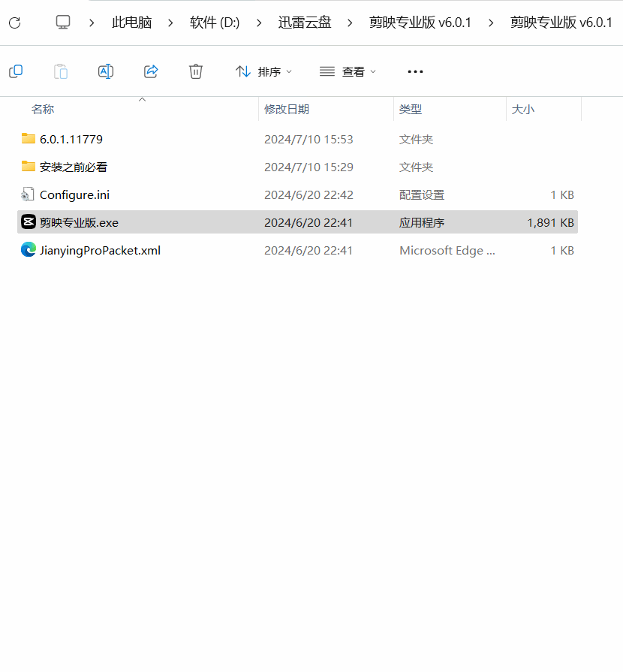The image size is (623, 672).
Task: Expand chevron after 迅雷云盘 breadcrumb
Action: coord(350,23)
